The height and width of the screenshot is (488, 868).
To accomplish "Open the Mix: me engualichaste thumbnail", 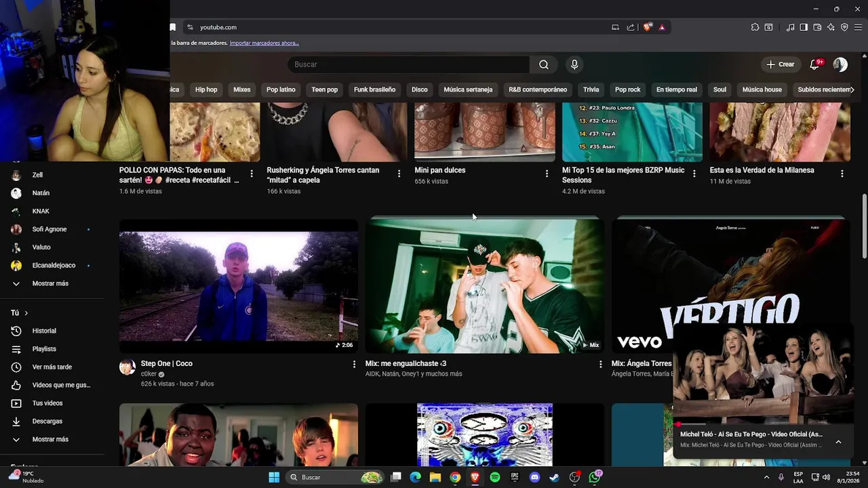I will (485, 285).
